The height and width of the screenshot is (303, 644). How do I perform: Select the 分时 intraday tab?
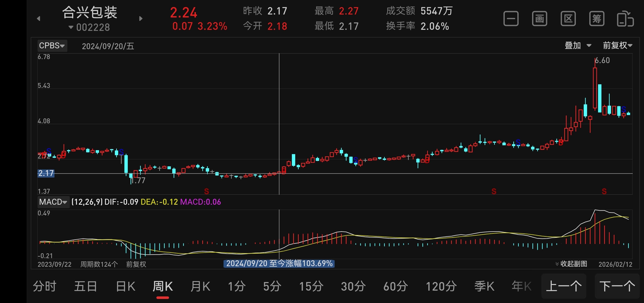point(45,286)
